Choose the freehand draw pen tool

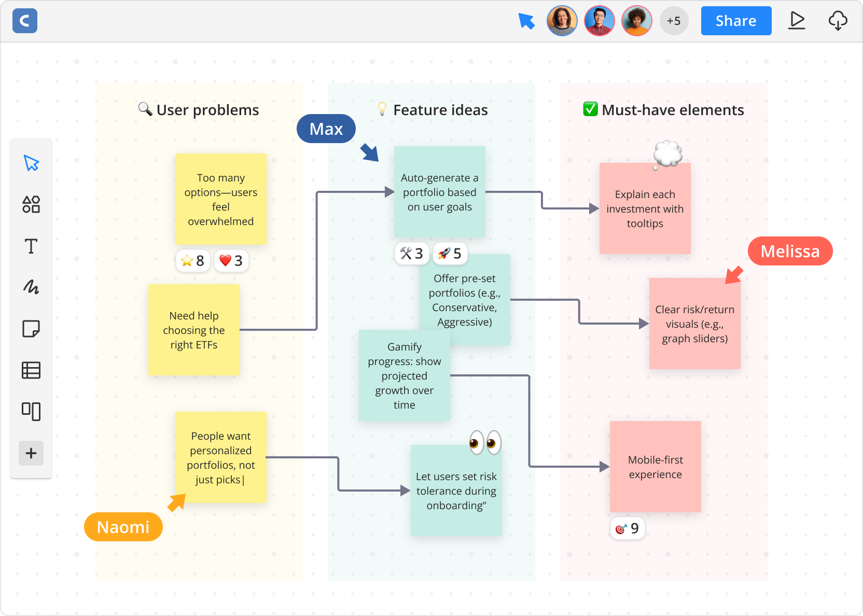(31, 287)
